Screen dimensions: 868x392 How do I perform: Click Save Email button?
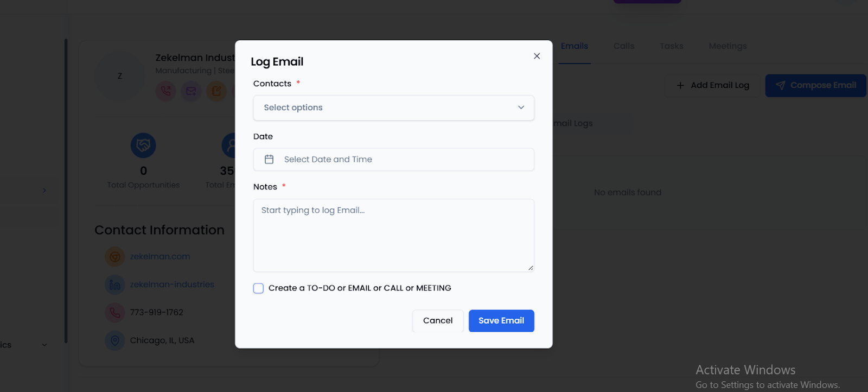(x=501, y=321)
